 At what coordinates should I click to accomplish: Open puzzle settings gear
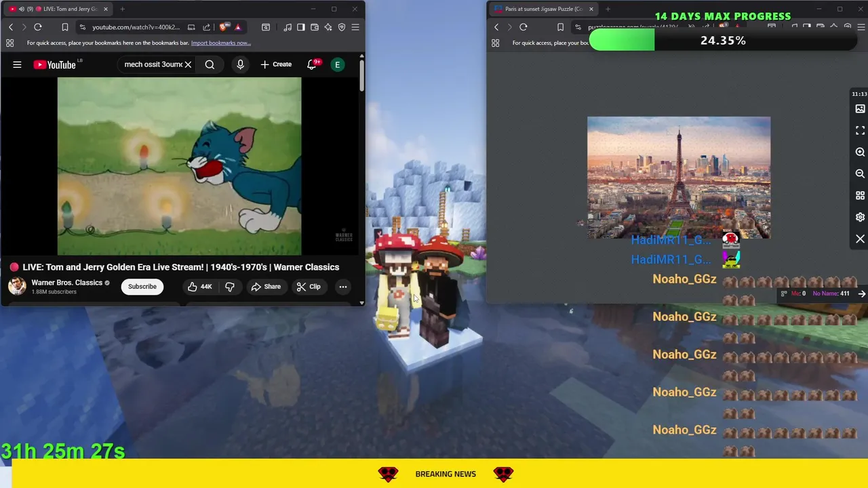860,217
